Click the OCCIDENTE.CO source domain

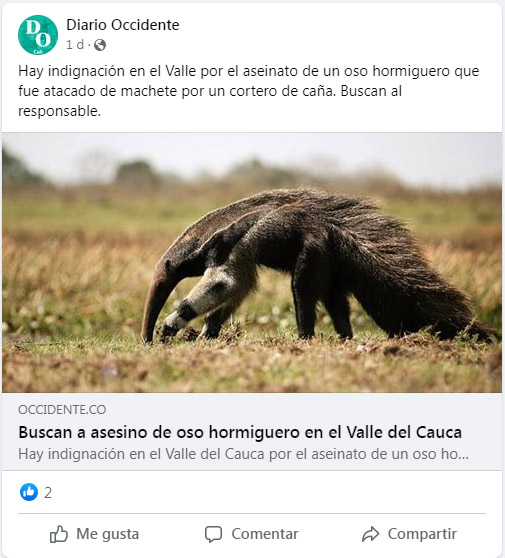pyautogui.click(x=62, y=410)
